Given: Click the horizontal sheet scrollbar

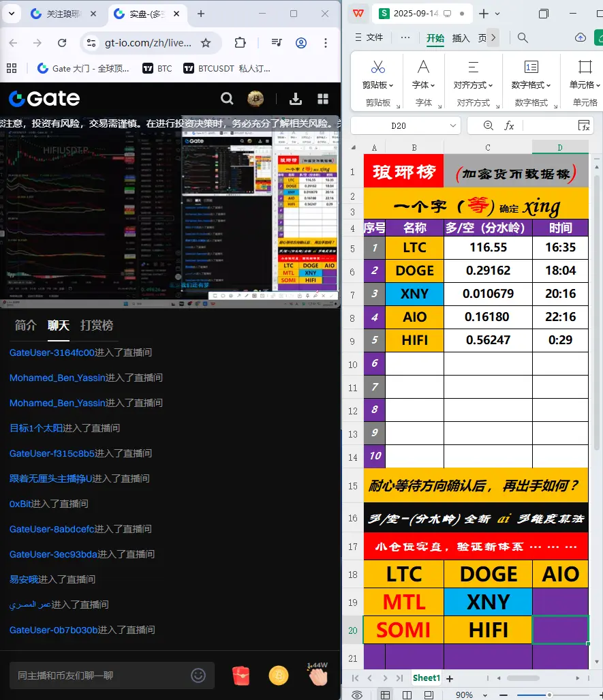Looking at the screenshot, I should [x=523, y=678].
